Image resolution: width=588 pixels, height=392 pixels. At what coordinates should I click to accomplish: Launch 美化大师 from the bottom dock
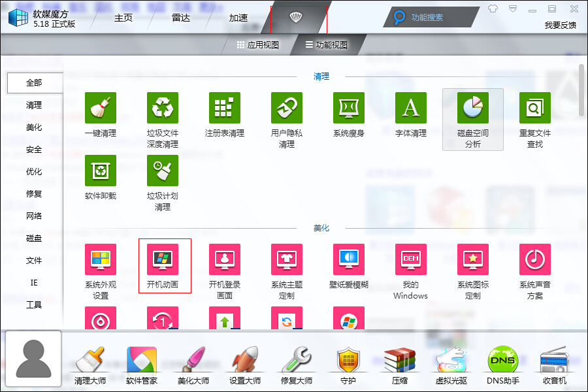pos(193,363)
